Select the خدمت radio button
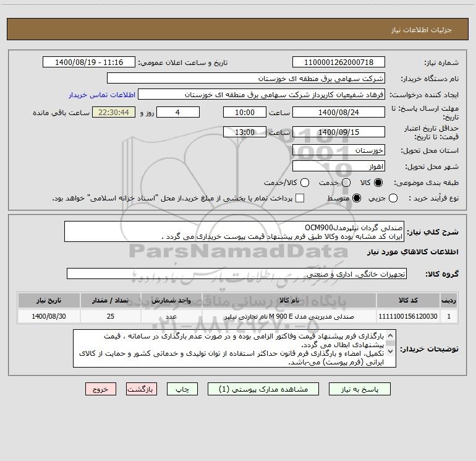 point(346,183)
